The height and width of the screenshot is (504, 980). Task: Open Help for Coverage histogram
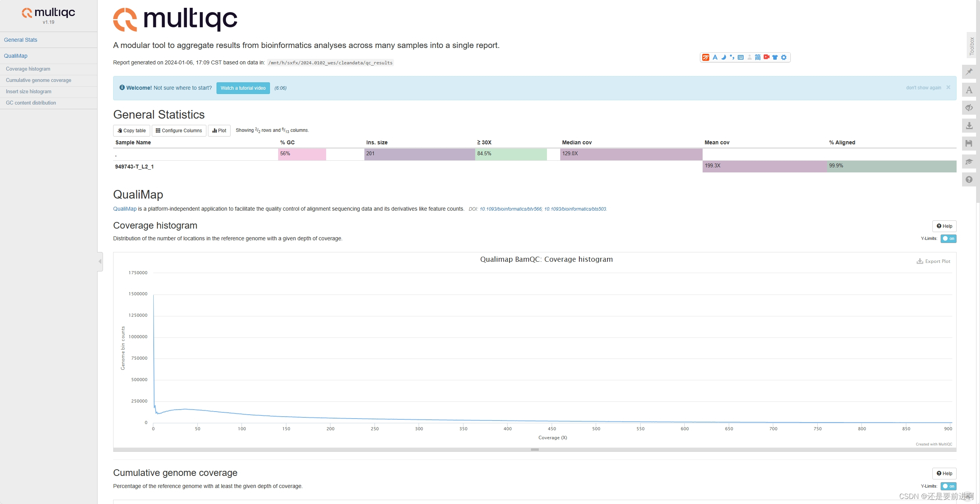click(944, 226)
